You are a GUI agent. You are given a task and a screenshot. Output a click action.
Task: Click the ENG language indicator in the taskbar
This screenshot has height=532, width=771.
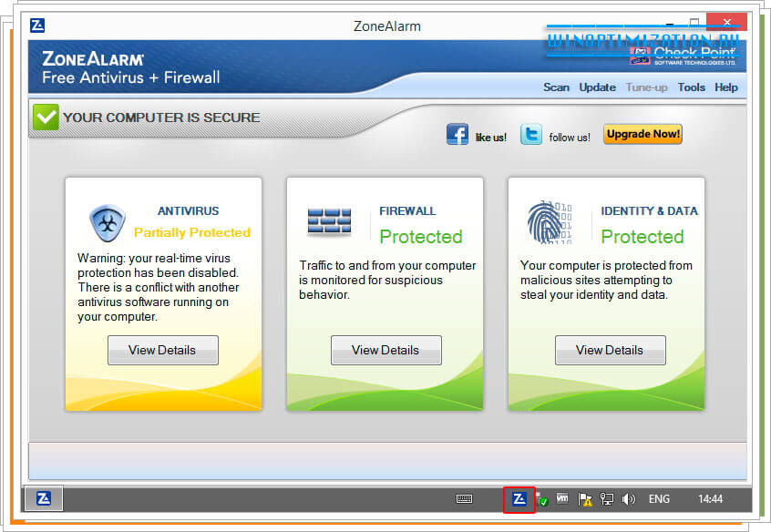click(x=659, y=499)
